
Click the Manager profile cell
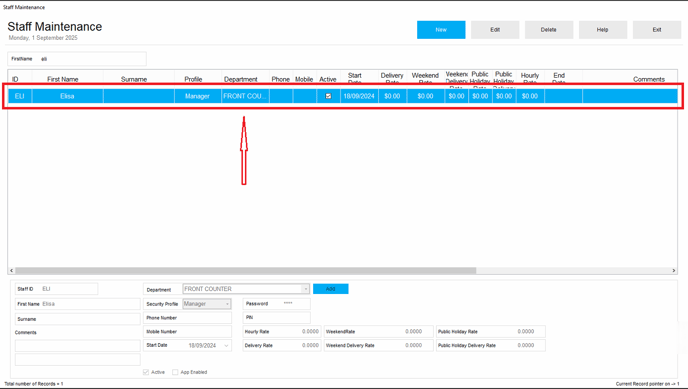tap(197, 96)
